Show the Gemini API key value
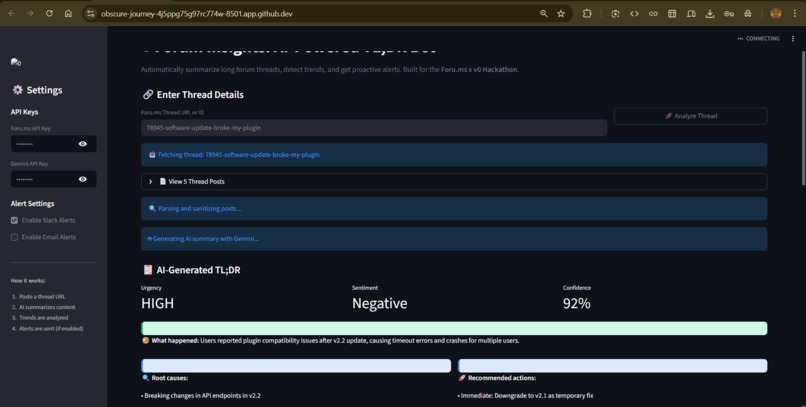Viewport: 806px width, 407px height. tap(83, 179)
